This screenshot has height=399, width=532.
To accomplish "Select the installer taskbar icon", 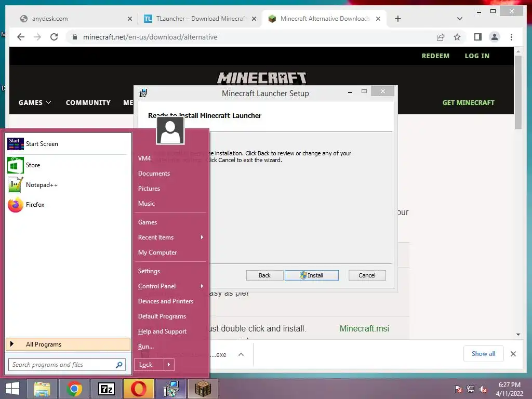I will tap(171, 389).
